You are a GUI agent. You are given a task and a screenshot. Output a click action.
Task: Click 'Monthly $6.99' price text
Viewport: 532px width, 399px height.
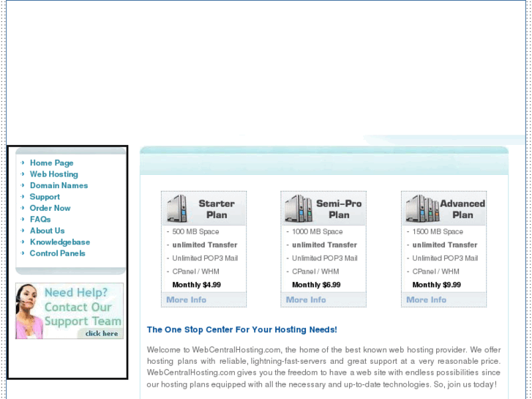click(316, 285)
